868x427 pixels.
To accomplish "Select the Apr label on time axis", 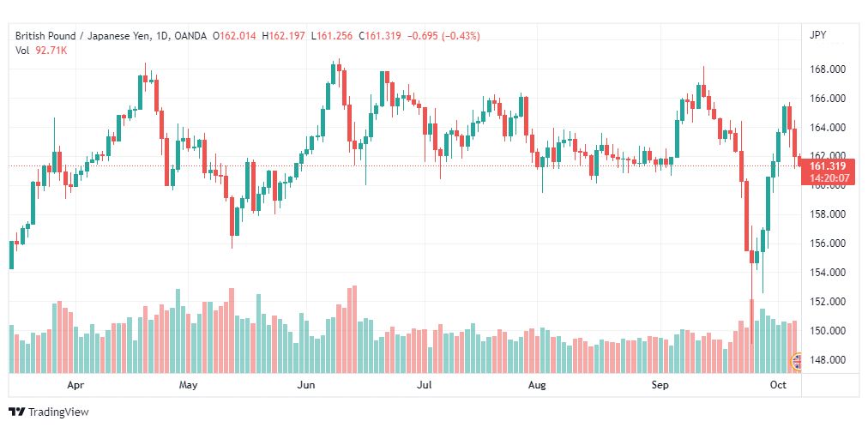I will pos(75,385).
